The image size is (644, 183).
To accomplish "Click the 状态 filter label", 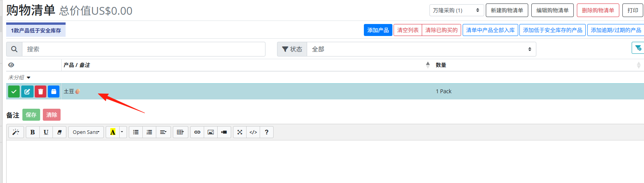I will click(292, 49).
